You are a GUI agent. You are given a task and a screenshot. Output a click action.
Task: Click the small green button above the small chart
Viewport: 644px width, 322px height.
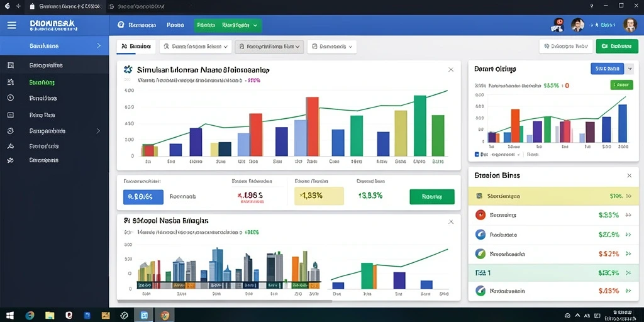621,85
